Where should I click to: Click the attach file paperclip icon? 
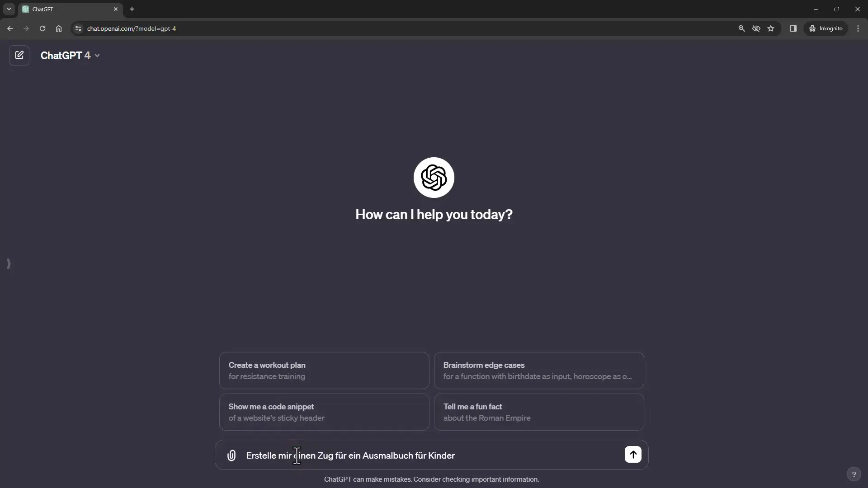coord(231,455)
